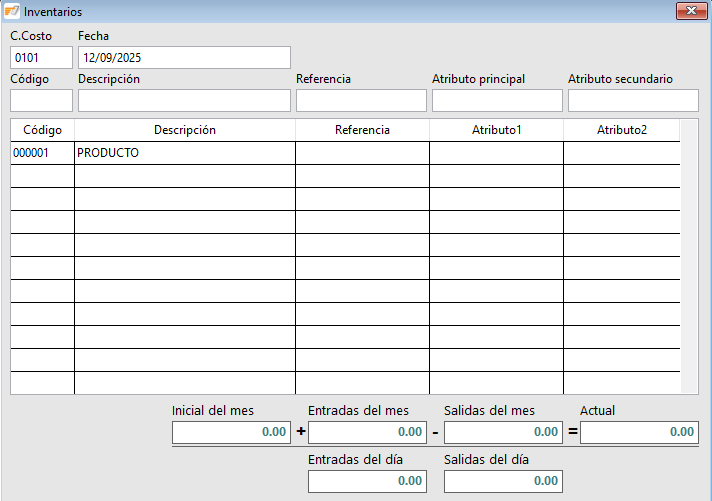The image size is (712, 501).
Task: Click the Descripción column header
Action: click(x=185, y=130)
